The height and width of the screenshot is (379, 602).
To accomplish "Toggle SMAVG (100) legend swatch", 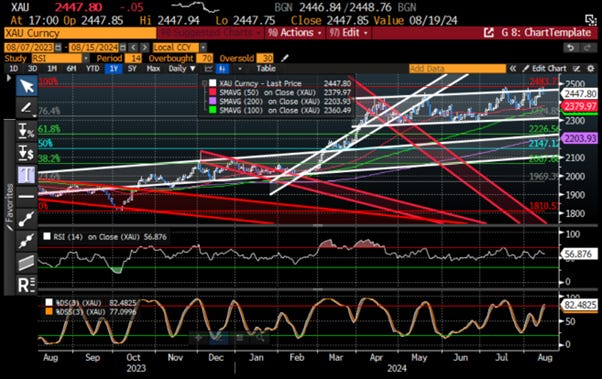I will pos(213,110).
